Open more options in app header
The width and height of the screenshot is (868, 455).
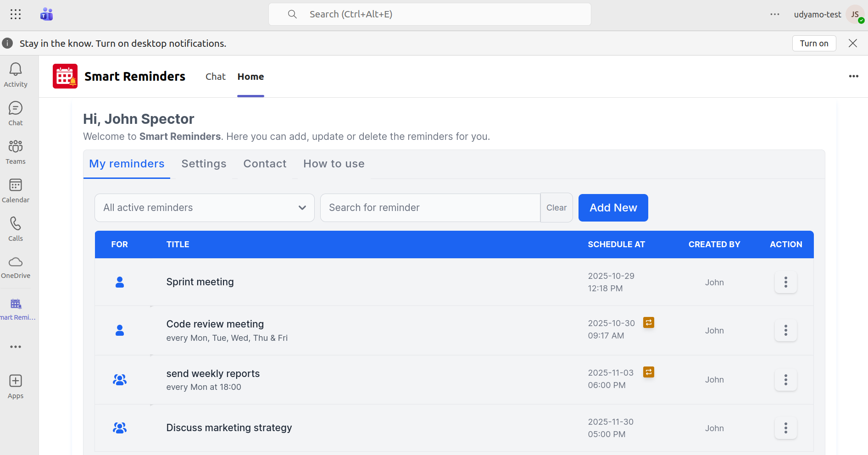pyautogui.click(x=853, y=76)
